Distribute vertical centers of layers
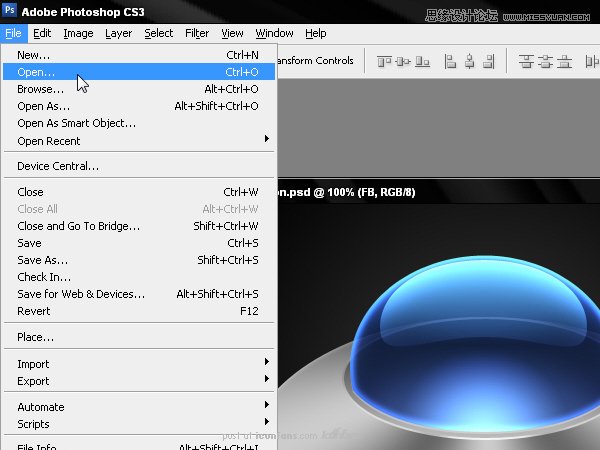Viewport: 600px width, 450px height. point(545,61)
